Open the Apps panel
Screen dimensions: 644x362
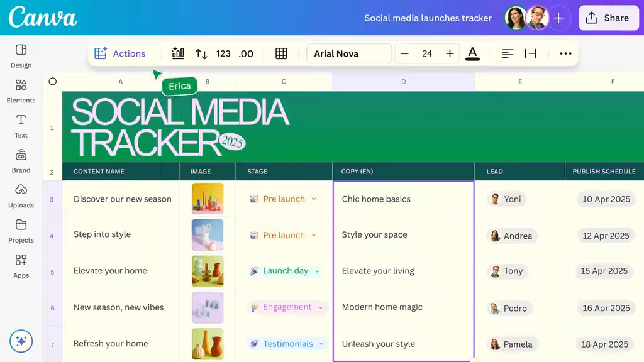(21, 266)
